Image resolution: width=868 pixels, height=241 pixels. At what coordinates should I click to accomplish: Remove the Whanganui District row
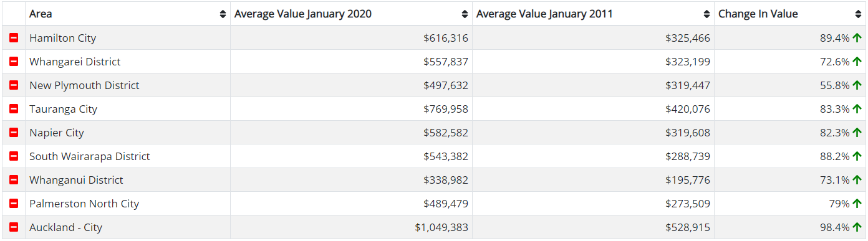[x=14, y=180]
